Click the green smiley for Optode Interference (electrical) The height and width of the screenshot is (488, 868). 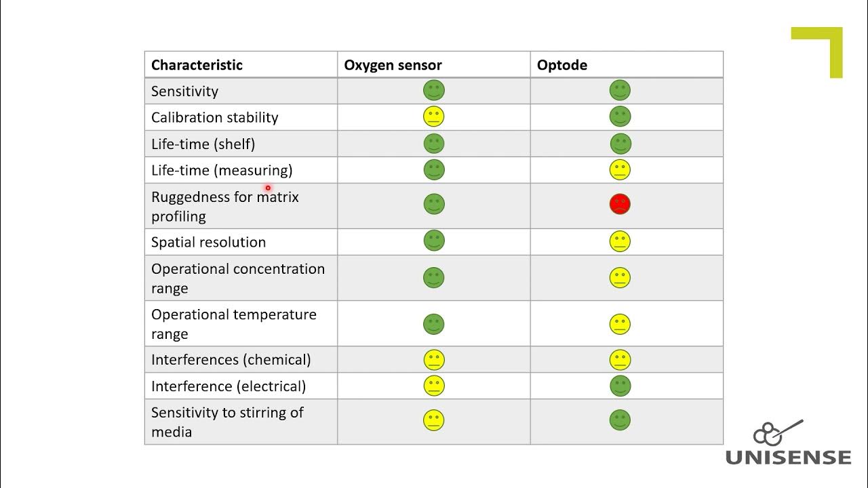click(x=620, y=386)
